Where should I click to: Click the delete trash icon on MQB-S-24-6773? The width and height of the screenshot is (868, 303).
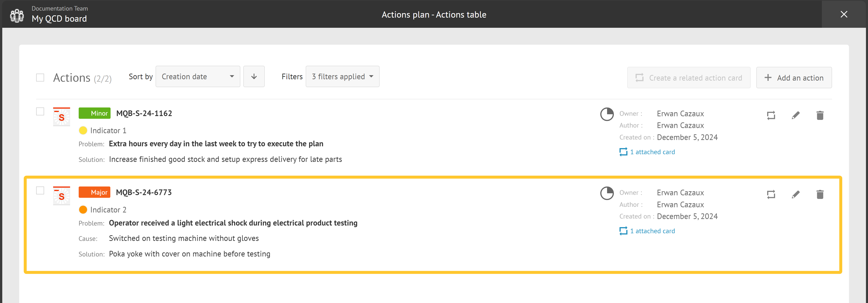click(820, 195)
